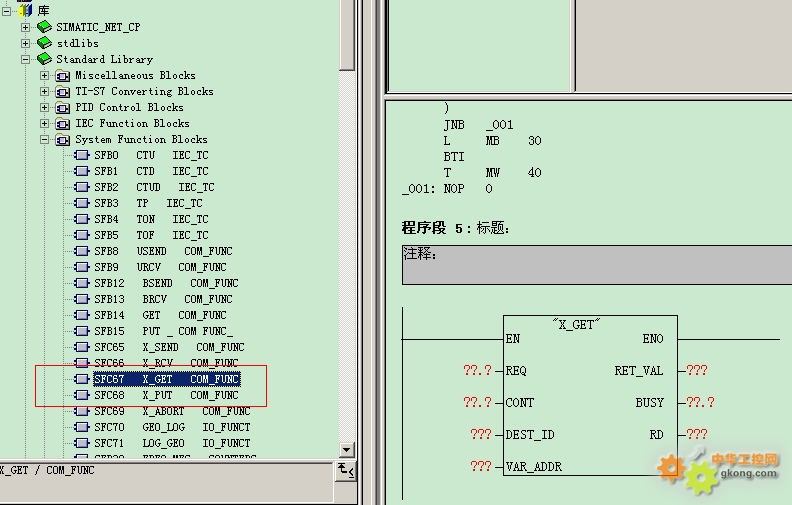Viewport: 792px width, 505px height.
Task: Click TI-S7 Converting Blocks folder icon
Action: [x=63, y=92]
